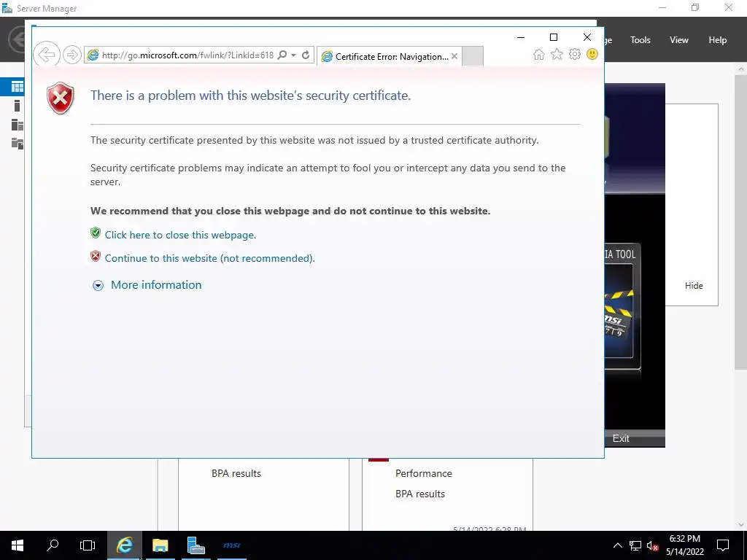Screen dimensions: 747x560
Task: Click the Internet Explorer forward arrow button
Action: point(72,55)
